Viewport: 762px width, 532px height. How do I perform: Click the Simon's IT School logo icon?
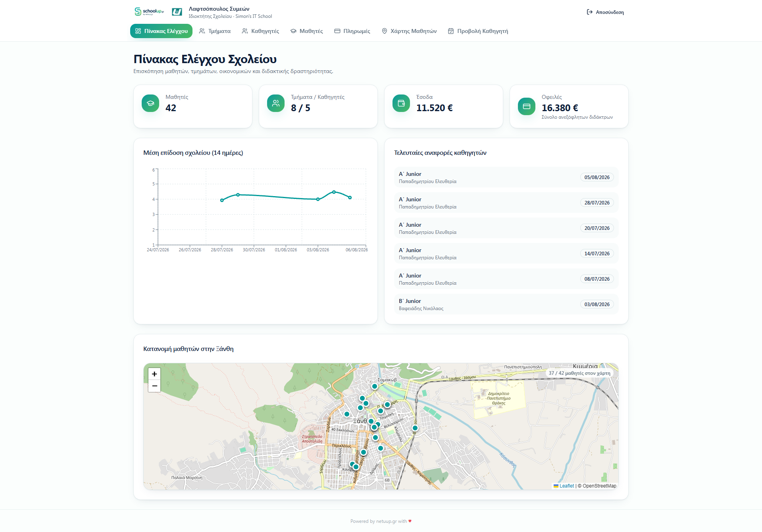tap(177, 12)
